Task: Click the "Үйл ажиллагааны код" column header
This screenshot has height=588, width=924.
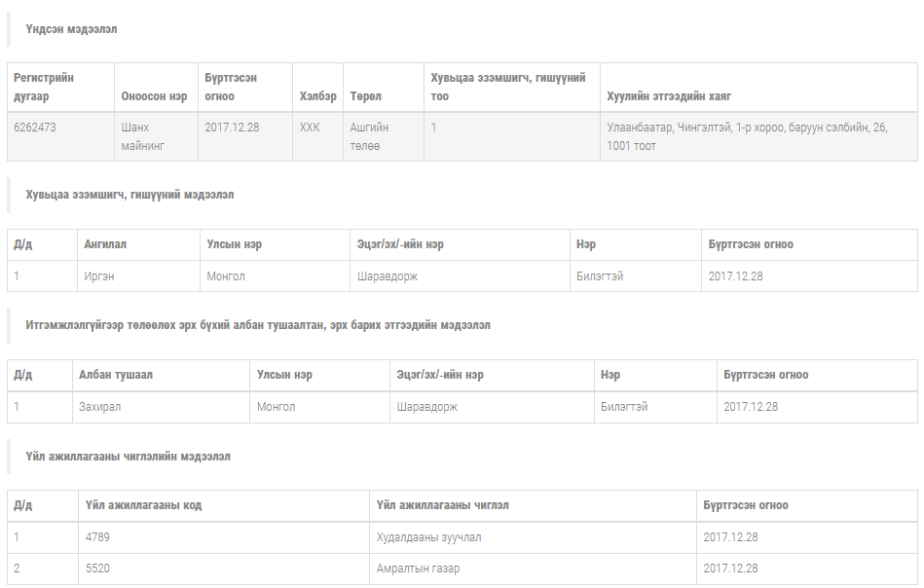Action: point(143,505)
